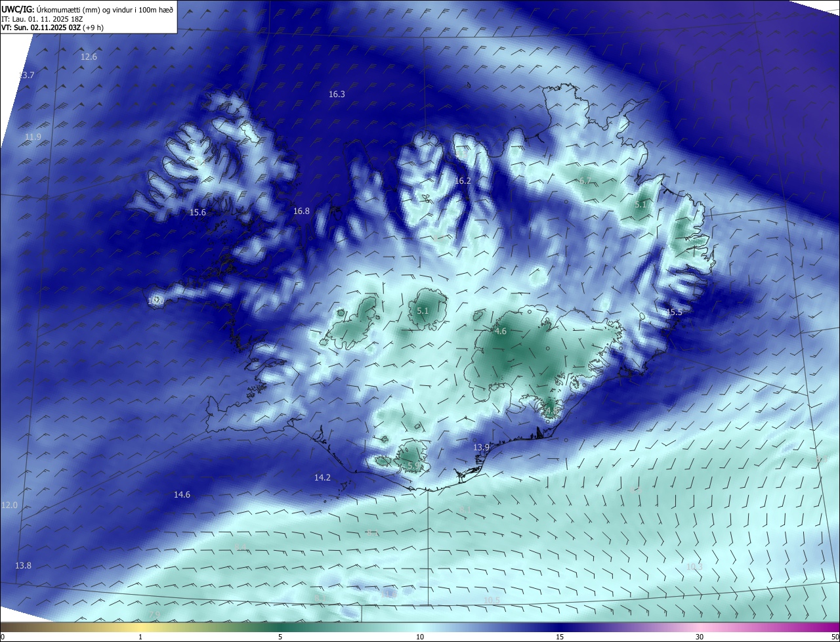Click the 6.7 value in northeast Iceland
This screenshot has height=642, width=840.
click(585, 181)
